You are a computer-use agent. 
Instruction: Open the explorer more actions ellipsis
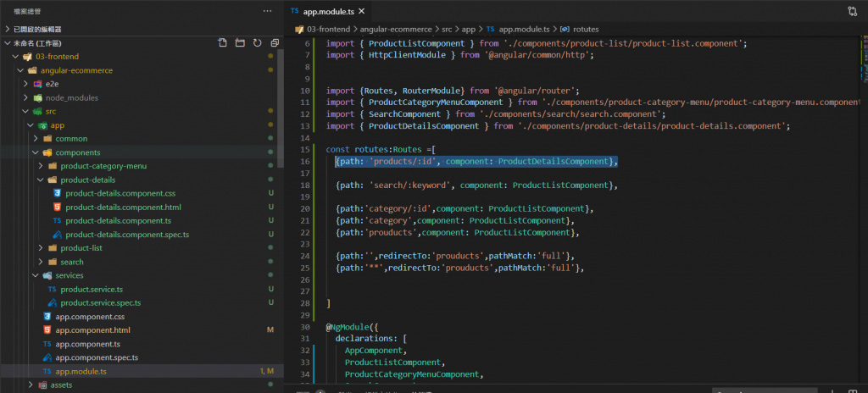268,11
